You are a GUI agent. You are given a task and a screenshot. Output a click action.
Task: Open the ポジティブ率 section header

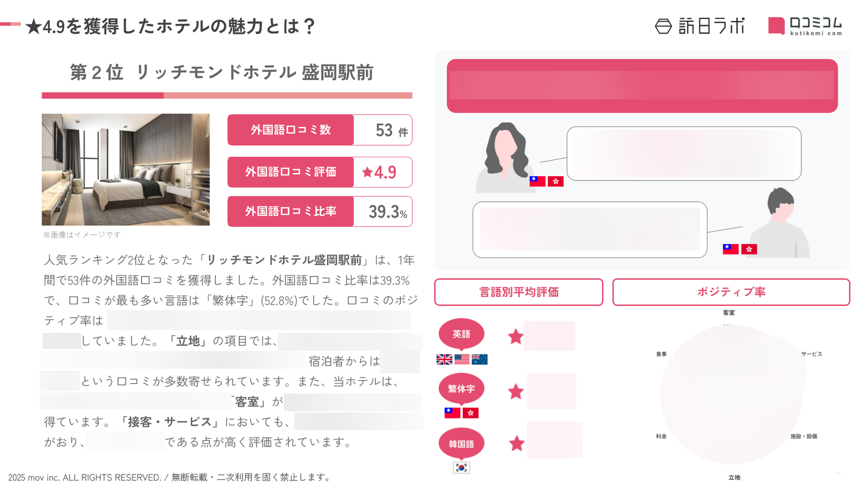coord(731,292)
